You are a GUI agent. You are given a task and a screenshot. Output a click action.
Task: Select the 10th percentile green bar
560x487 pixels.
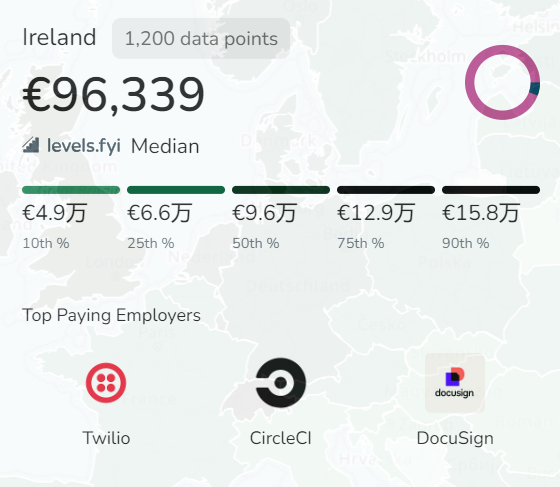[71, 190]
